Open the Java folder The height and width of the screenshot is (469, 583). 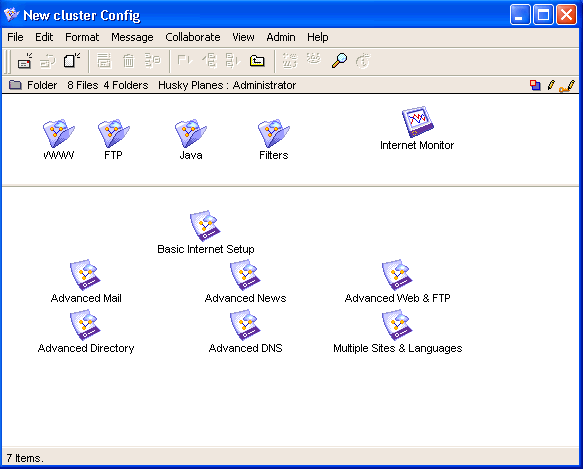(191, 134)
